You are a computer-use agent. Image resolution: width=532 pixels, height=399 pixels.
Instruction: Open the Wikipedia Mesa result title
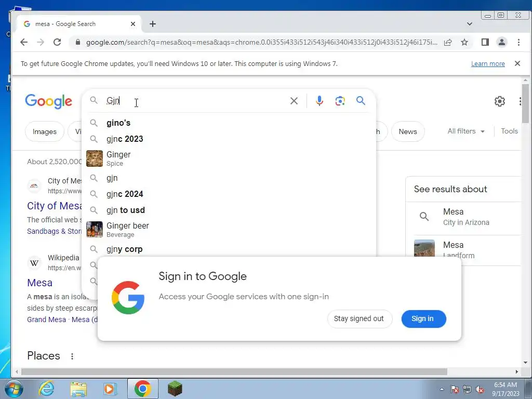tap(39, 283)
